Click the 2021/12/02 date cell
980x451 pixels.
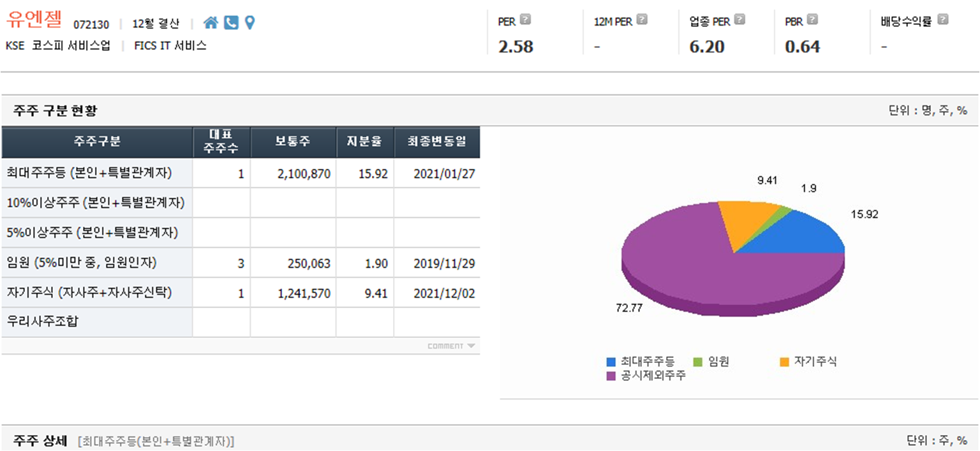coord(437,293)
